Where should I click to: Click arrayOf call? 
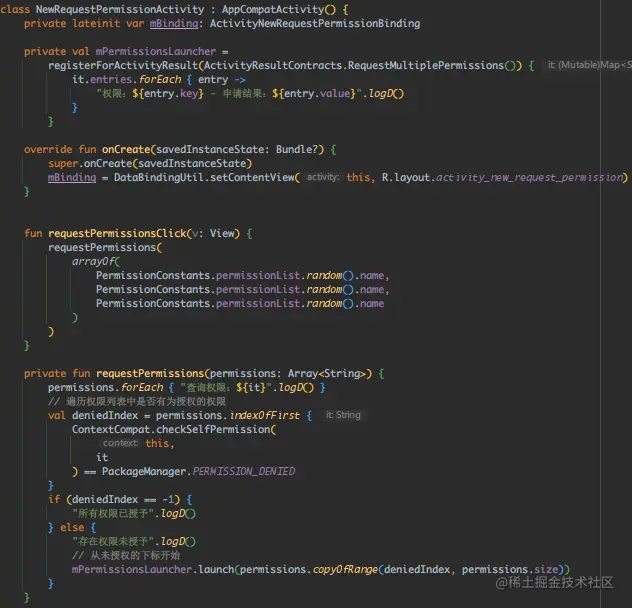93,262
